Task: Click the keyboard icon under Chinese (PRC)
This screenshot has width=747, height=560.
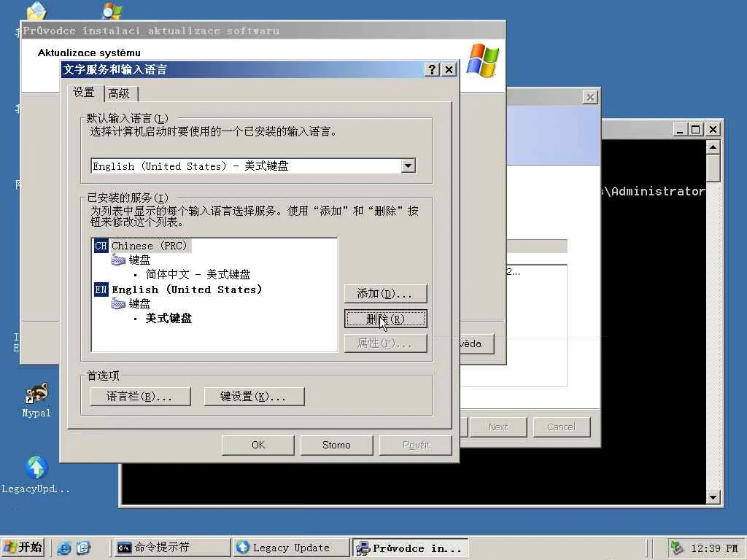Action: pyautogui.click(x=118, y=260)
